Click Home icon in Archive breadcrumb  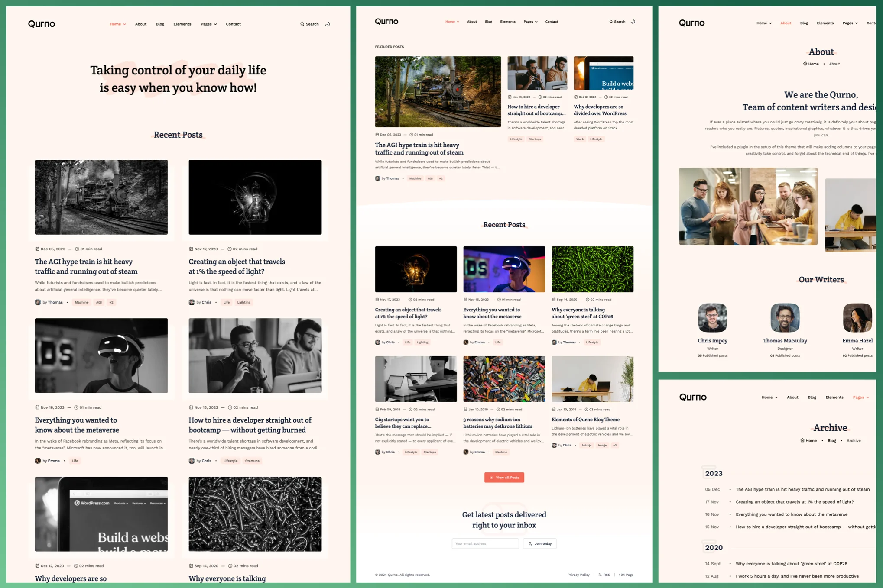[x=802, y=440]
